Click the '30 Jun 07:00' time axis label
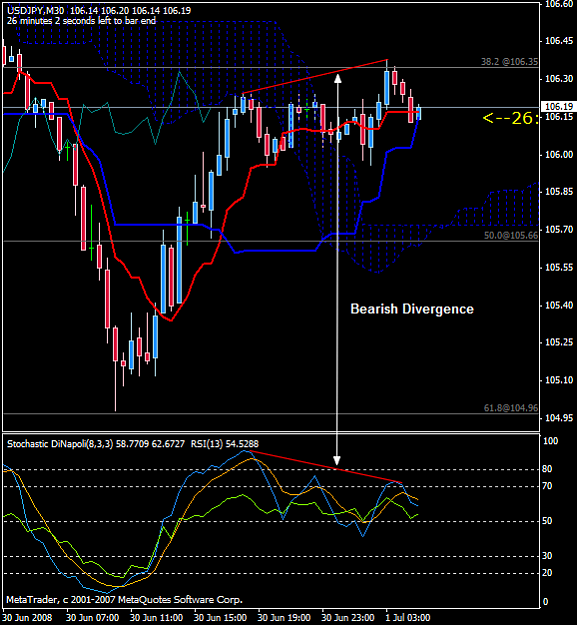This screenshot has width=577, height=625. (x=93, y=618)
